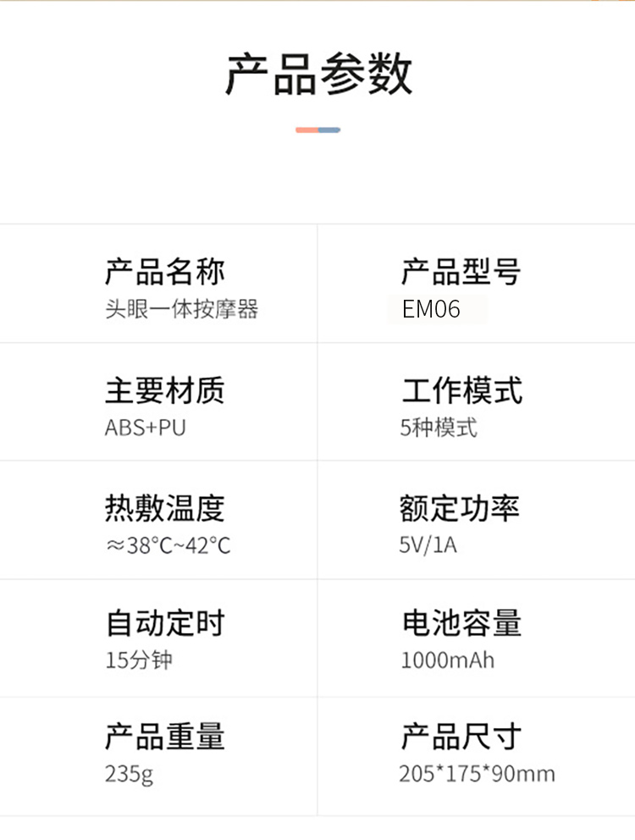Click the 头眼一体按摩器 product name text
This screenshot has width=635, height=840.
(x=181, y=309)
